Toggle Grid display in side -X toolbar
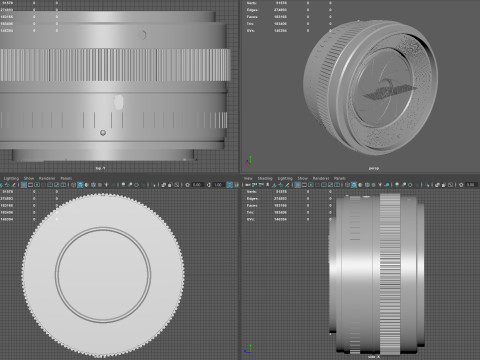 point(297,184)
